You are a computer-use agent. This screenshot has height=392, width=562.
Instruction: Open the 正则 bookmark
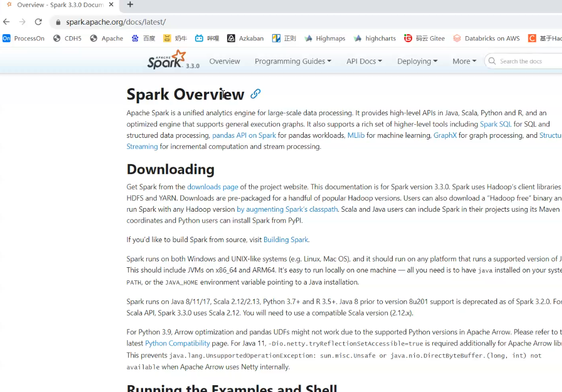tap(284, 38)
